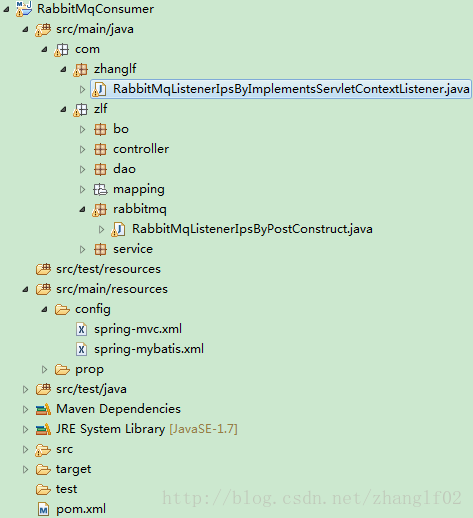This screenshot has height=518, width=473.
Task: Click the dao package icon
Action: 100,169
